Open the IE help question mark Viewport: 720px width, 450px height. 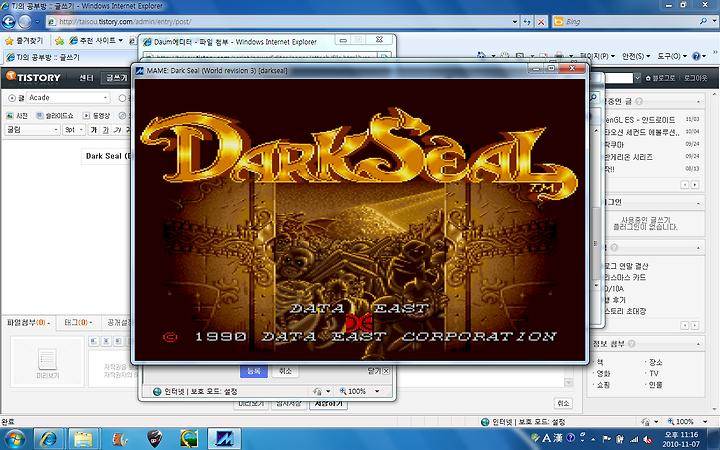pos(697,56)
